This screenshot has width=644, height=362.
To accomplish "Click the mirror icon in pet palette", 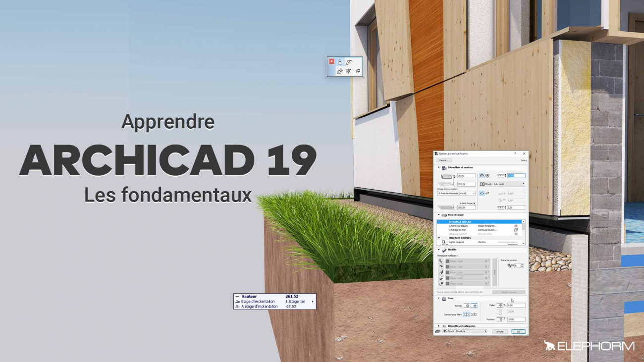I will coord(349,71).
